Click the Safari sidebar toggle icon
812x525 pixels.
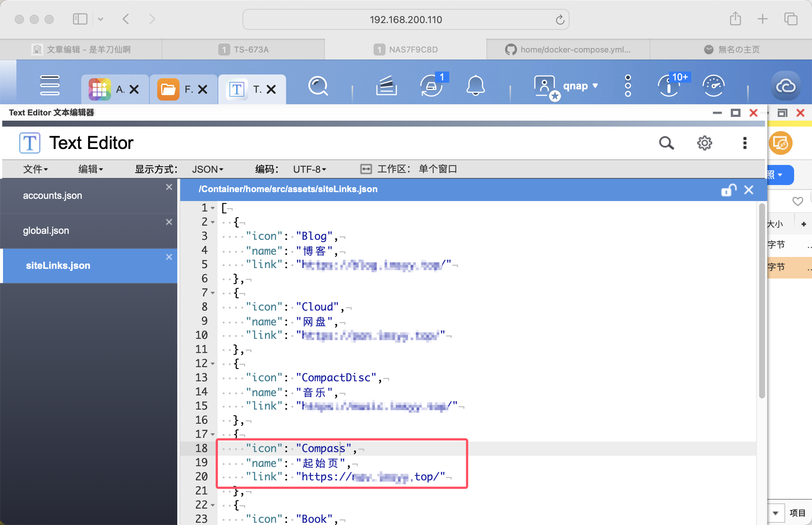(x=80, y=19)
